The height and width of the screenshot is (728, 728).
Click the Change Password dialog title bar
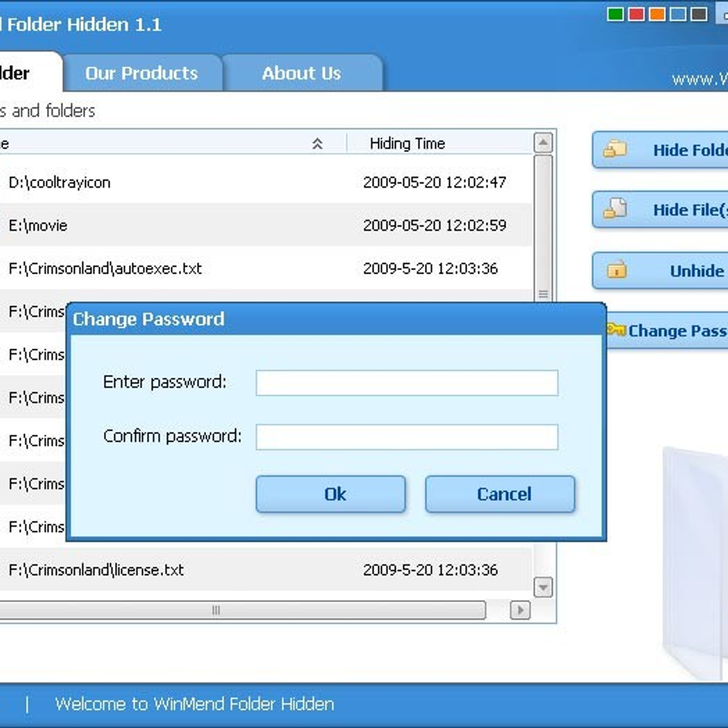[336, 319]
